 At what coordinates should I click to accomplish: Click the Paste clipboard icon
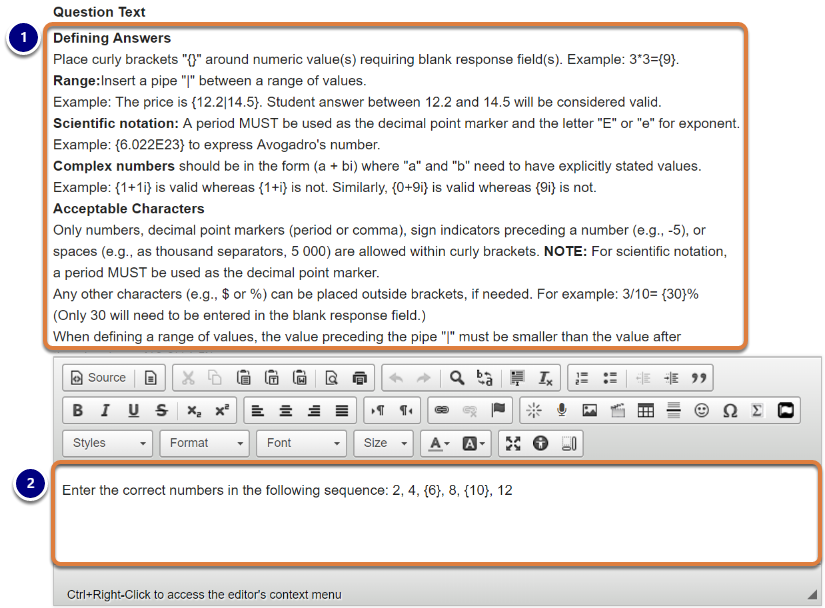243,378
